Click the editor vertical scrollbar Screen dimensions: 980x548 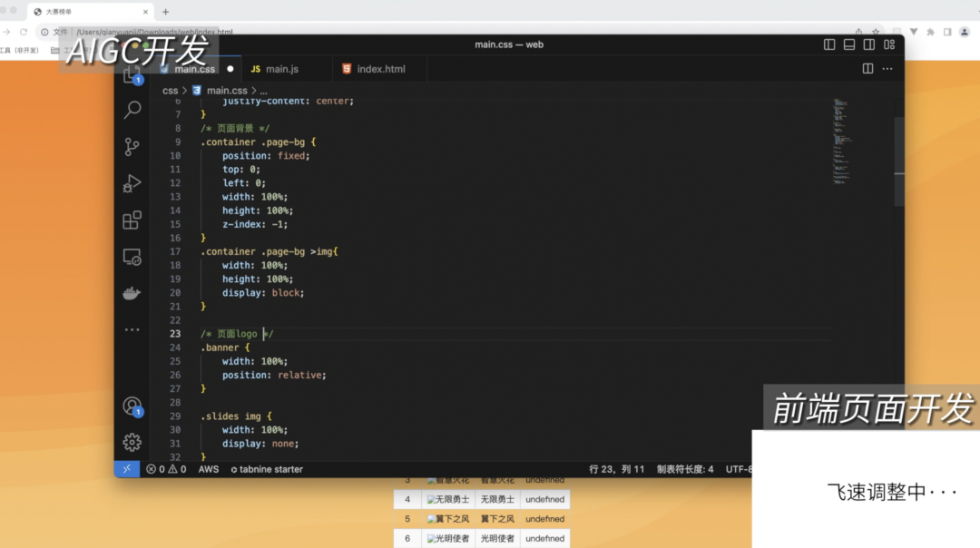tap(898, 161)
